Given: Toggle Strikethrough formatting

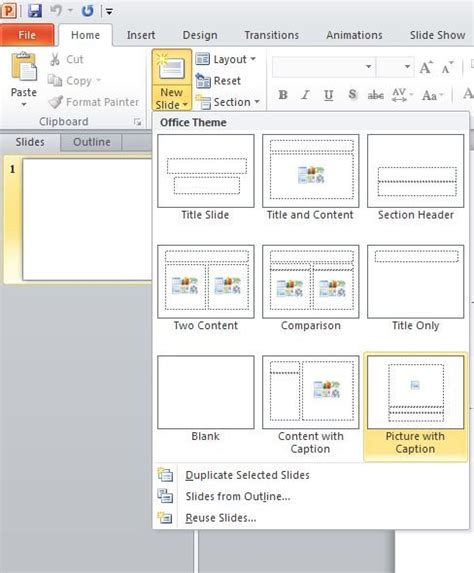Looking at the screenshot, I should (375, 95).
